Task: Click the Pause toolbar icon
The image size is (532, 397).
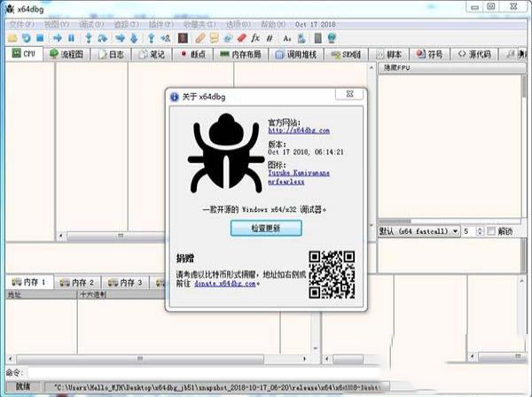Action: click(x=71, y=38)
